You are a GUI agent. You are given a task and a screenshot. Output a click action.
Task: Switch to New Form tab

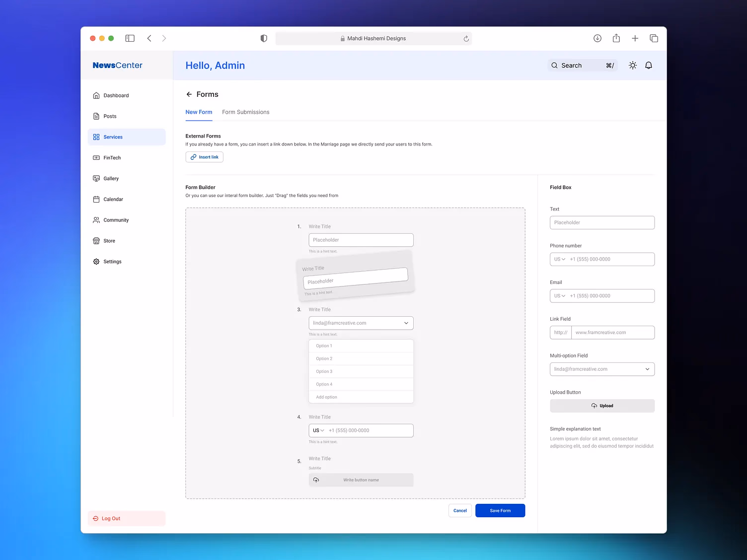pos(199,112)
